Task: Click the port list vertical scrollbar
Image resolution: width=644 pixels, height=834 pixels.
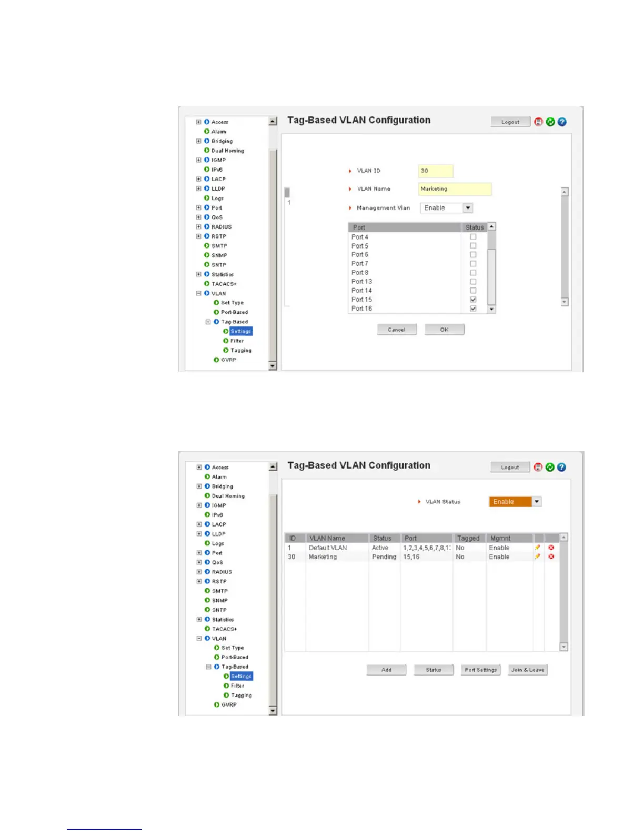Action: (492, 268)
